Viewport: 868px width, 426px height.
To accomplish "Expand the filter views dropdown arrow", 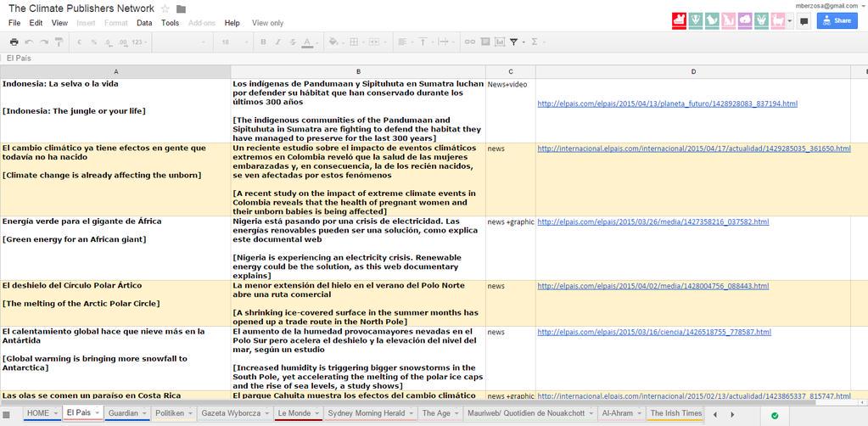I will tap(524, 42).
